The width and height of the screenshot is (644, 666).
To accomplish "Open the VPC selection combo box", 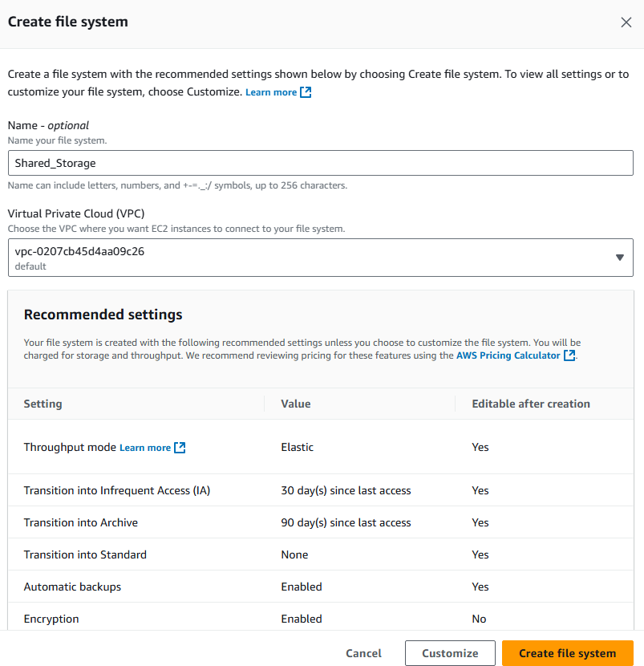I will point(321,258).
